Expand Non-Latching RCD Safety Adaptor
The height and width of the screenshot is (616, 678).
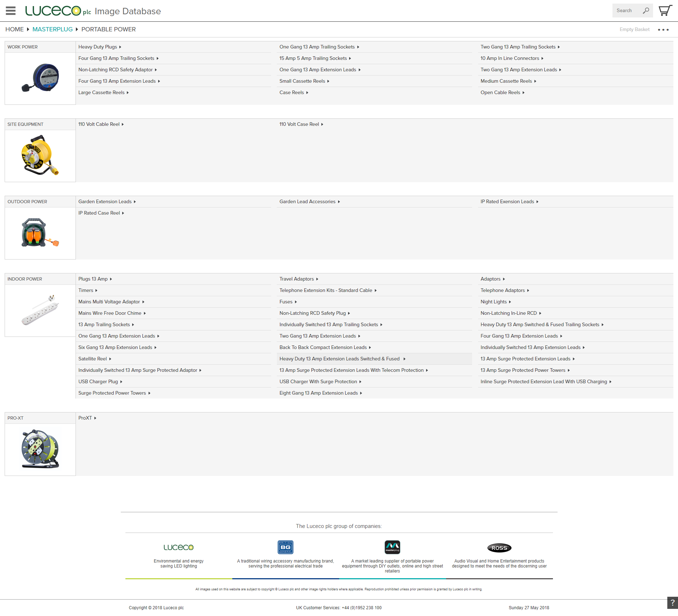tap(118, 70)
